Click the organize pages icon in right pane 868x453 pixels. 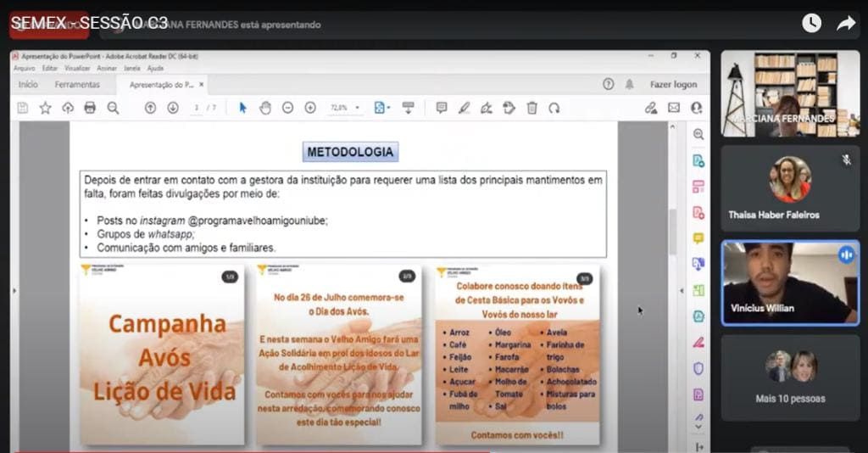tap(698, 187)
